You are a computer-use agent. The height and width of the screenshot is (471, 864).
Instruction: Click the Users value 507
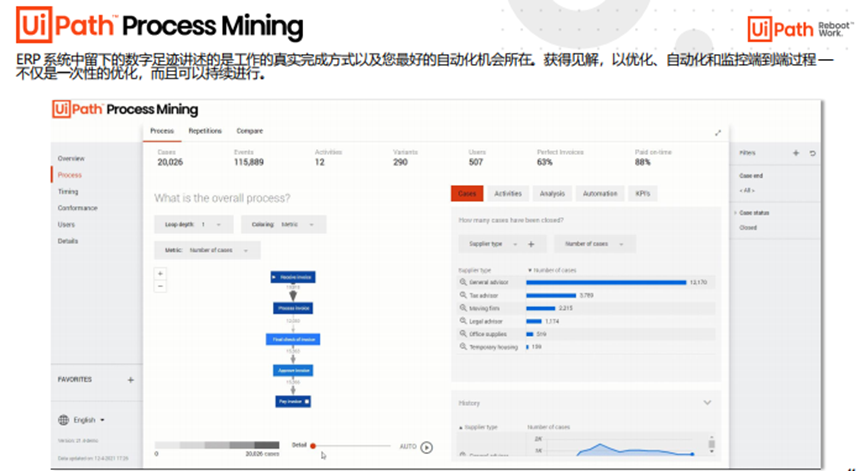click(x=476, y=162)
